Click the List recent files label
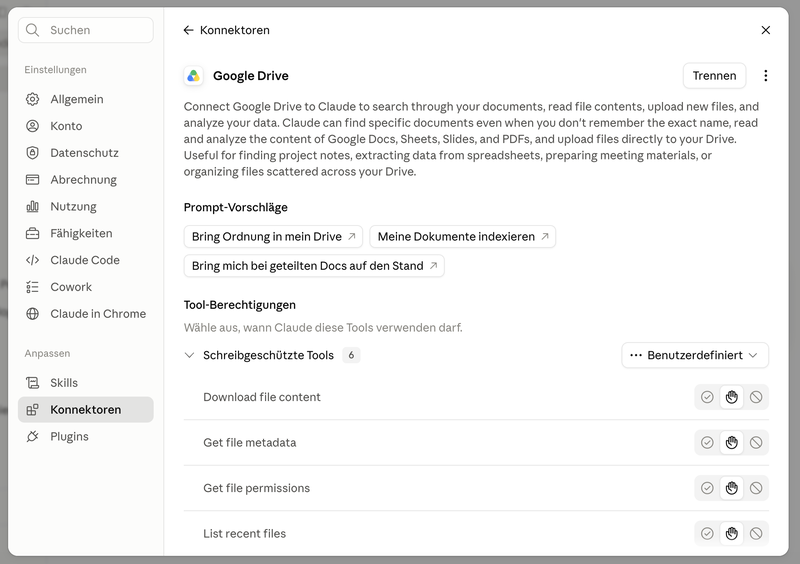 pos(244,533)
